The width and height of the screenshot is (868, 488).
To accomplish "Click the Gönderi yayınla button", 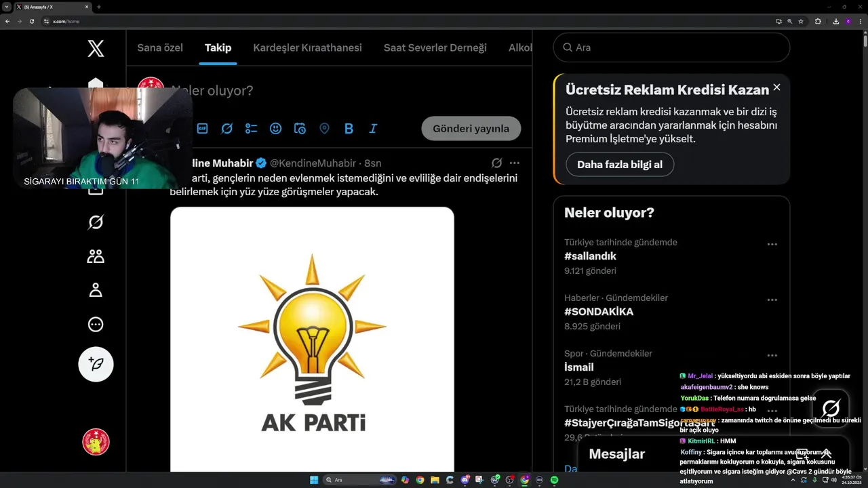I will click(x=471, y=128).
